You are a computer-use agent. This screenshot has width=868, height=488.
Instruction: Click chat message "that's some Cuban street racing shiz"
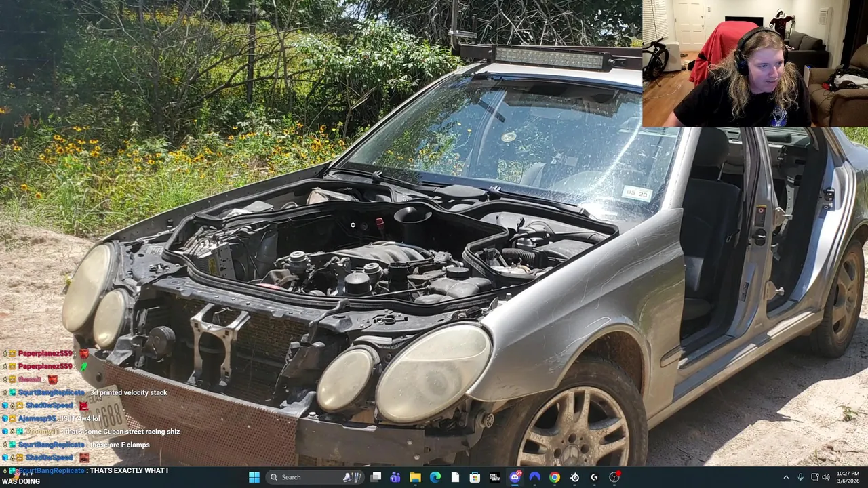pyautogui.click(x=122, y=432)
